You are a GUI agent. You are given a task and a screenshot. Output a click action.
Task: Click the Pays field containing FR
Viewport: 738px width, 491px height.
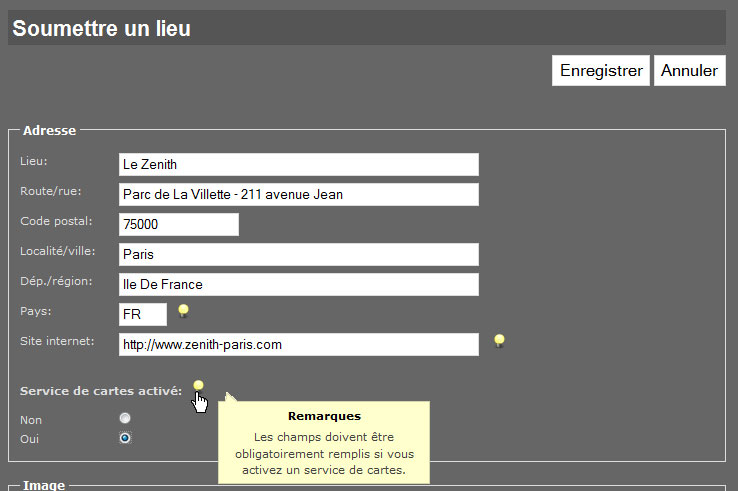point(143,314)
